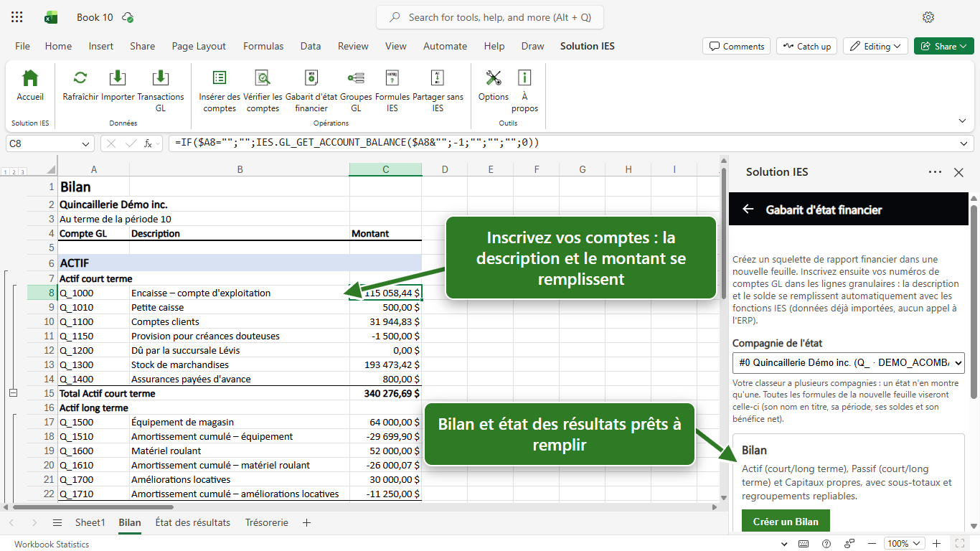The image size is (980, 551).
Task: Select the Trésorerie sheet tab
Action: click(x=267, y=523)
